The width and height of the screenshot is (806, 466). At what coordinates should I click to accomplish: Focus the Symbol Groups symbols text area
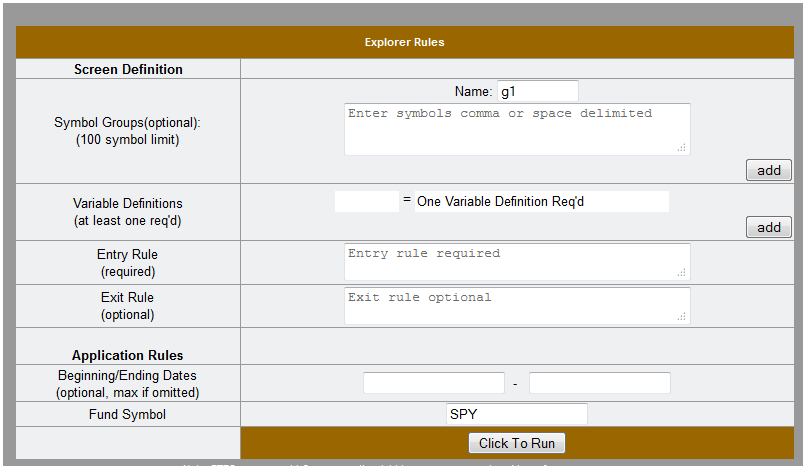pyautogui.click(x=516, y=129)
